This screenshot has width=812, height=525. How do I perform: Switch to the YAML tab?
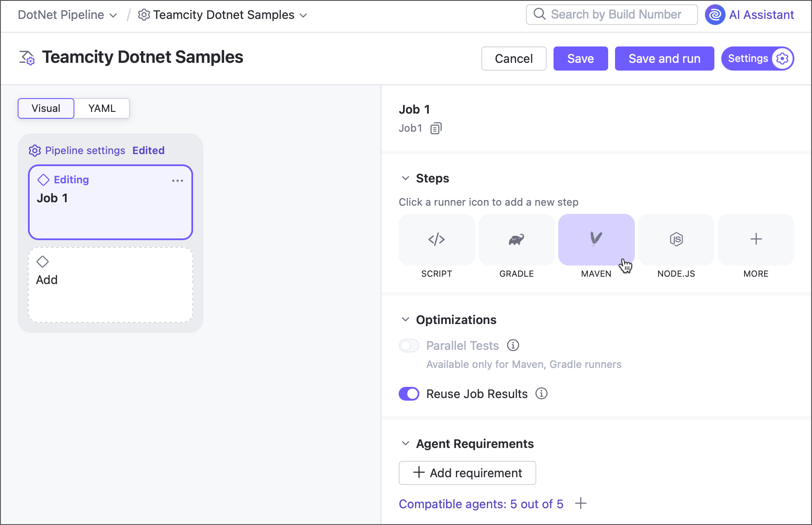[101, 108]
